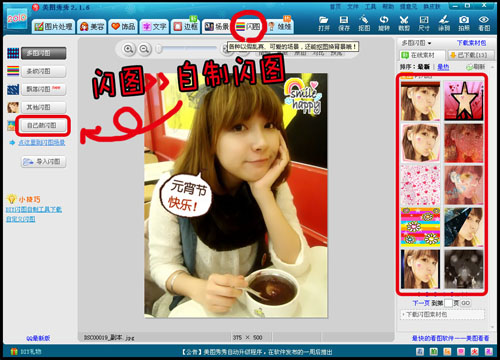This screenshot has height=360, width=500.
Task: Open the 美图看看 promotional link
Action: coord(450,338)
